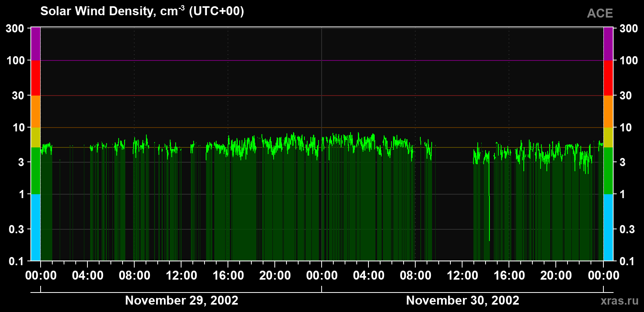Click the cyan band on the right color scale

[608, 227]
